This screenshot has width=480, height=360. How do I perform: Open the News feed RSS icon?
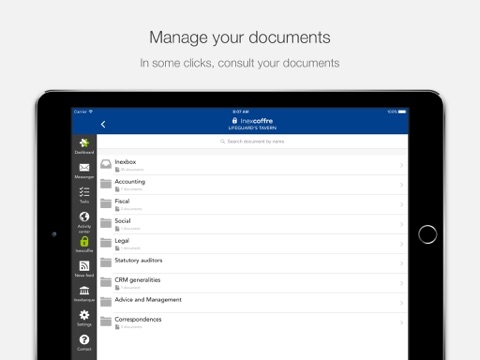click(x=84, y=266)
